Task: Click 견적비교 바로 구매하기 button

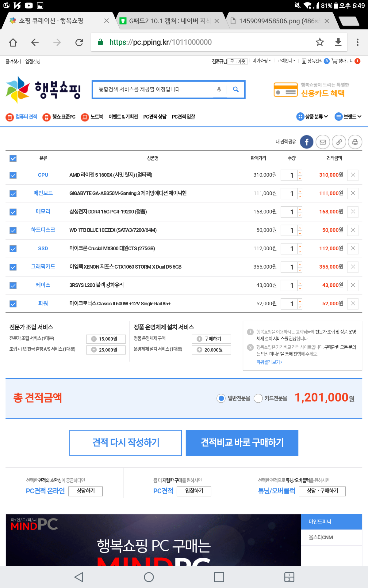Action: click(242, 443)
